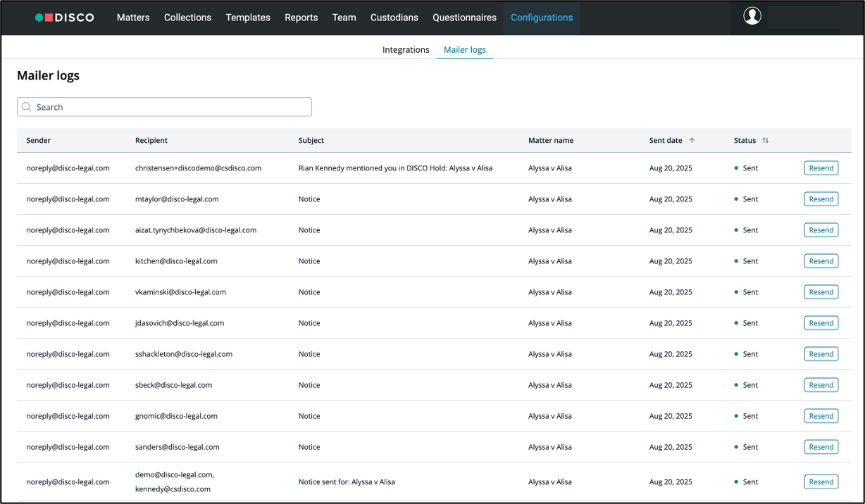Resend the email to mtaylor@disco-legal.com
The height and width of the screenshot is (504, 865).
tap(821, 199)
